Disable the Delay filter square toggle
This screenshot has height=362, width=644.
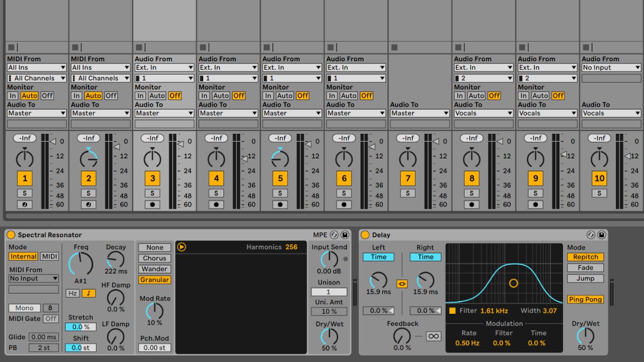tap(452, 311)
